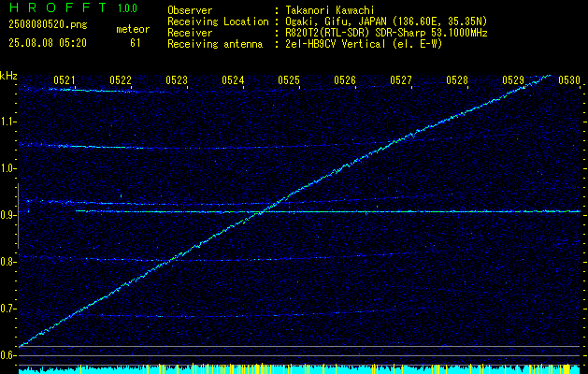Screen dimensions: 588x374
Task: Click the 1.1 kHz axis label
Action: [x=7, y=122]
